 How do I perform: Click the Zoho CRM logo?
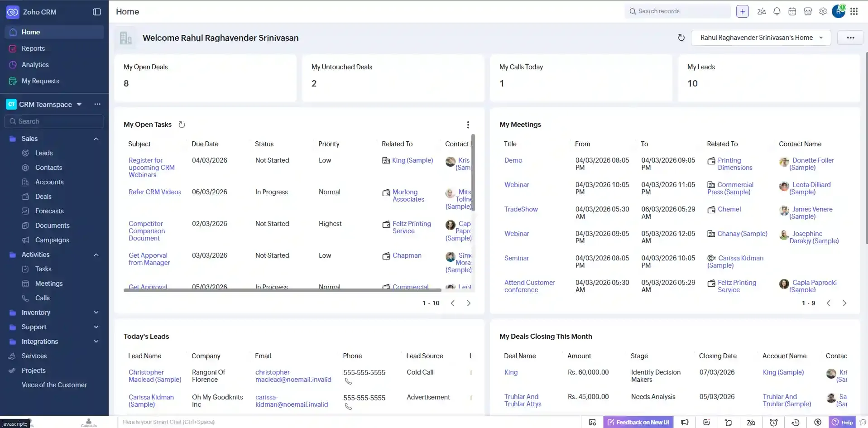point(12,12)
